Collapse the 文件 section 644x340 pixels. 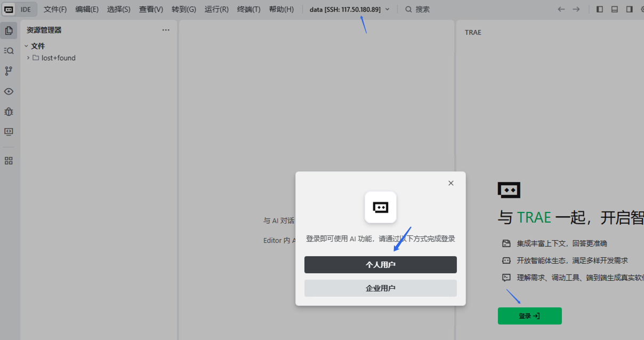point(26,46)
